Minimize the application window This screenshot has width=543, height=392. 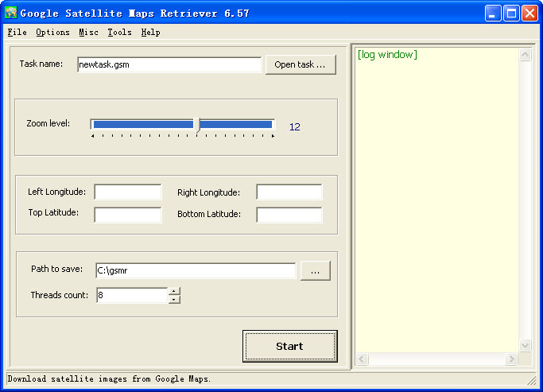tap(492, 14)
